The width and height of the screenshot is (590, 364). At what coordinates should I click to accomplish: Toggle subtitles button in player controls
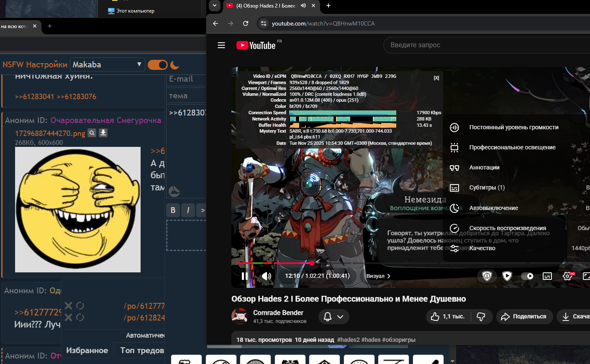[x=547, y=276]
